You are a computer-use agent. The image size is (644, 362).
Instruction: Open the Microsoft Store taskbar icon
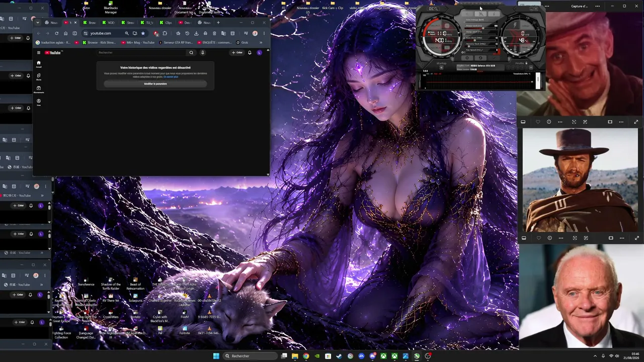pyautogui.click(x=328, y=356)
